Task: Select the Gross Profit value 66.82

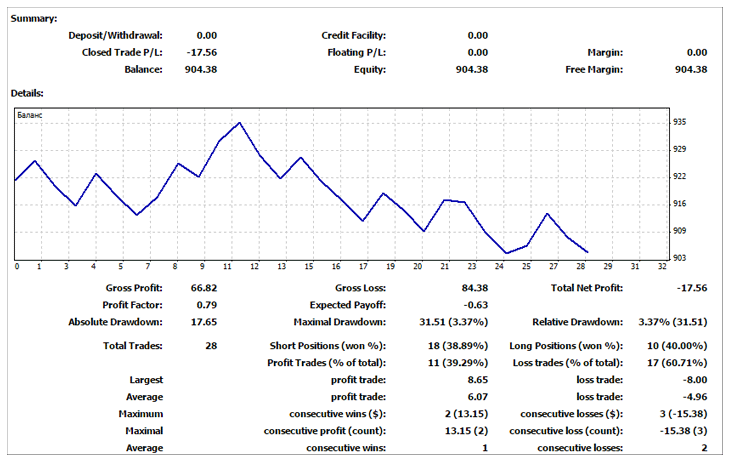Action: pos(202,288)
